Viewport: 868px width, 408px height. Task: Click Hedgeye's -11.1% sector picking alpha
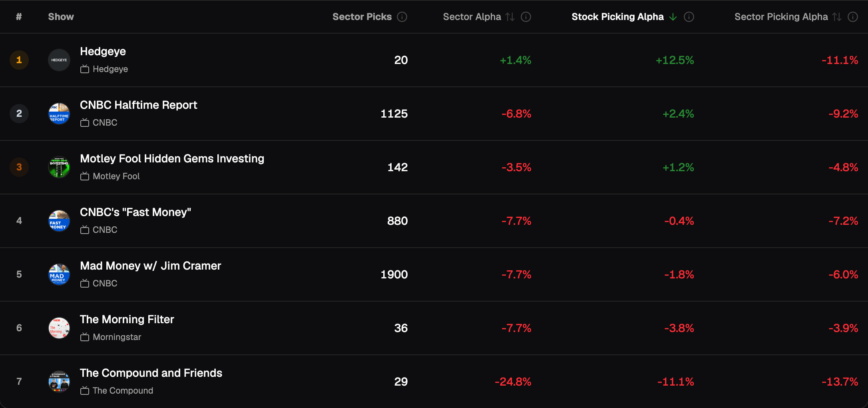(840, 60)
